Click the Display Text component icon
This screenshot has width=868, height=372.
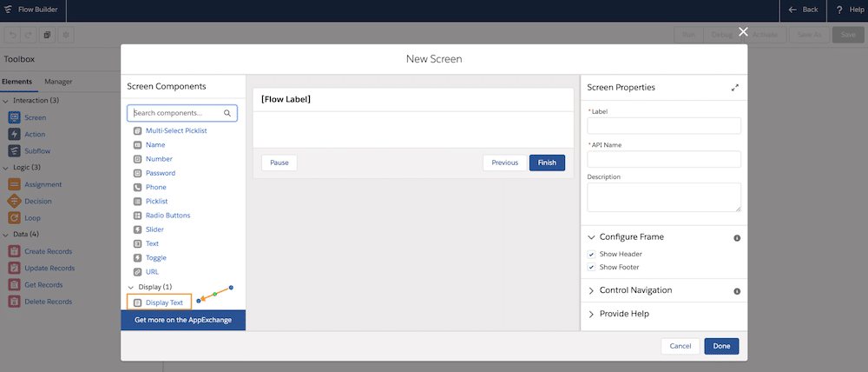click(x=137, y=302)
